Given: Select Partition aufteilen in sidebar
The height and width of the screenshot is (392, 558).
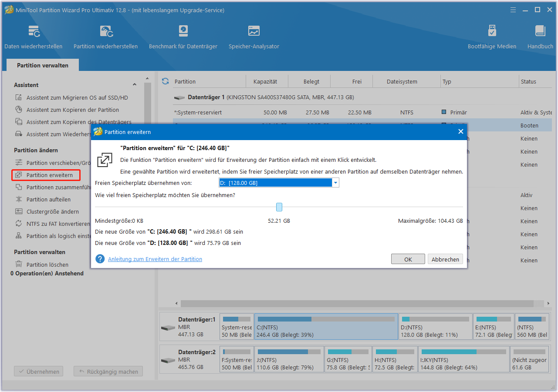Looking at the screenshot, I should coord(48,199).
